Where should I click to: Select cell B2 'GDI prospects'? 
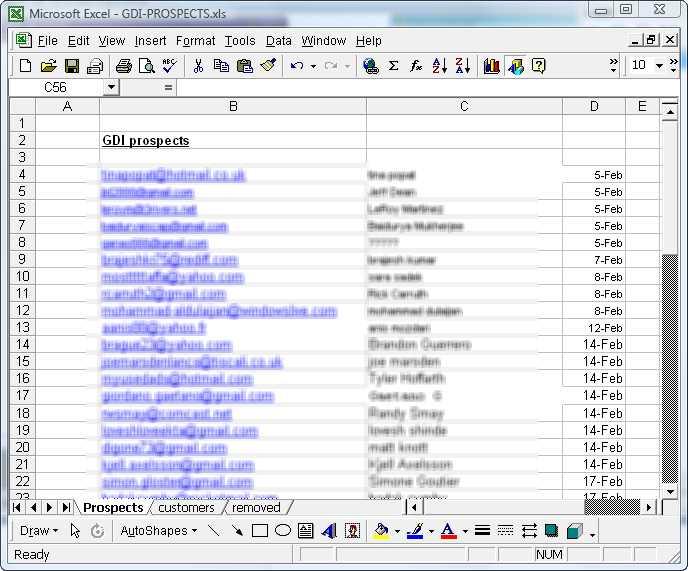point(232,141)
